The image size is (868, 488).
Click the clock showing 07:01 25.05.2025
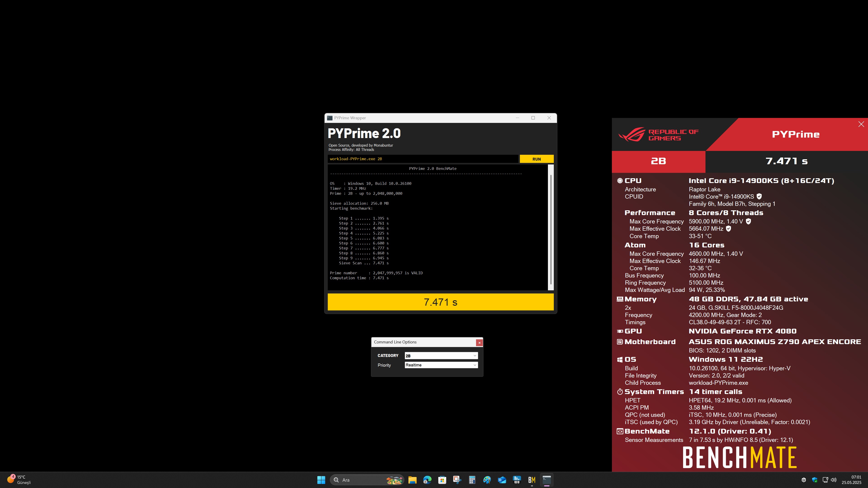pyautogui.click(x=851, y=480)
